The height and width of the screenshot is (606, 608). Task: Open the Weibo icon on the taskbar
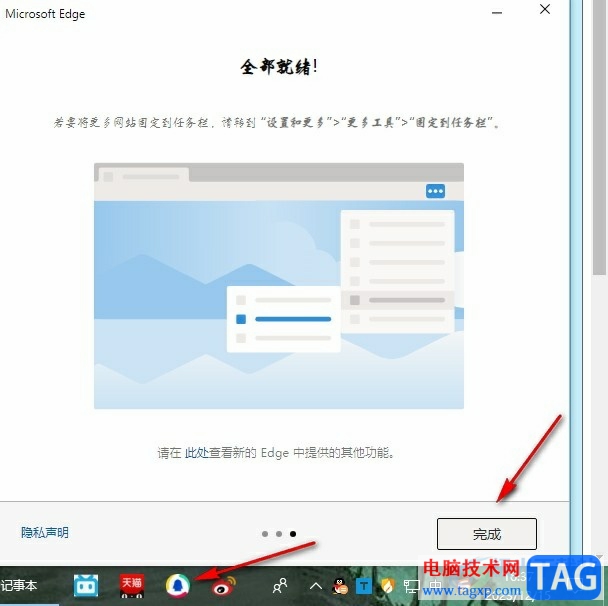tap(224, 587)
